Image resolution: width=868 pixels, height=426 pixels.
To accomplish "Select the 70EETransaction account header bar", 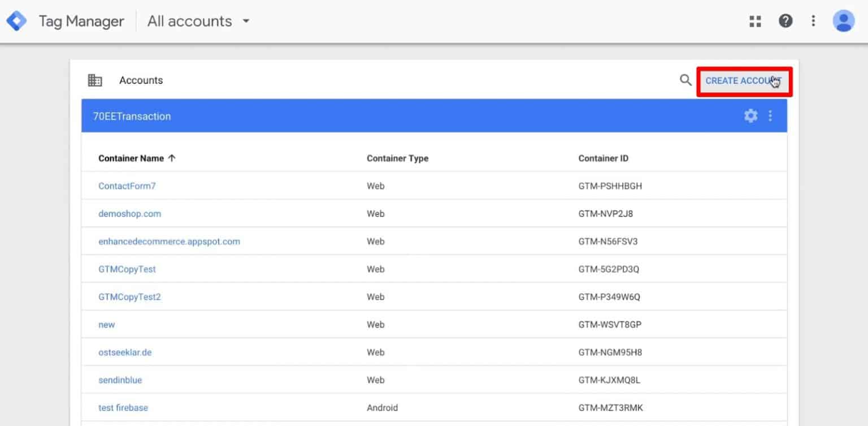I will click(x=132, y=115).
